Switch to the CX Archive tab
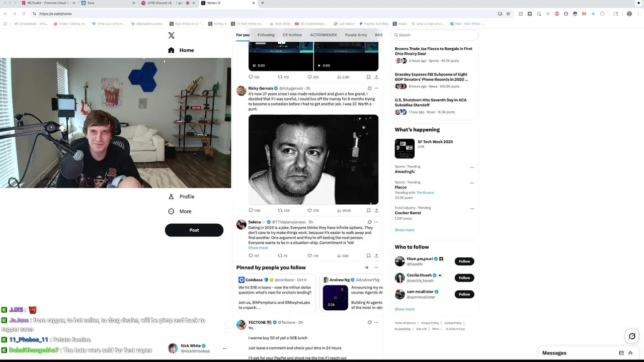This screenshot has width=644, height=362. pyautogui.click(x=292, y=35)
